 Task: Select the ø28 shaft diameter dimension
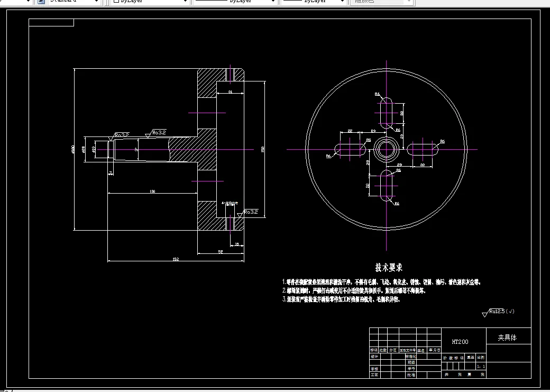84,150
